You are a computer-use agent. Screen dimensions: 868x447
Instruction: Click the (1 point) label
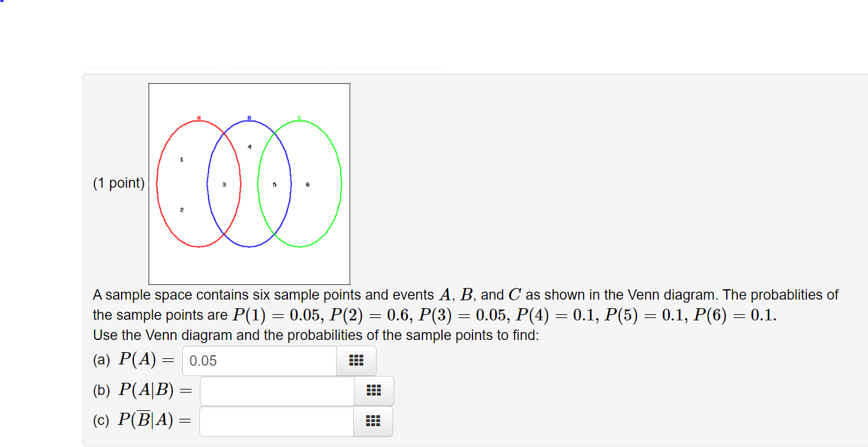[119, 183]
